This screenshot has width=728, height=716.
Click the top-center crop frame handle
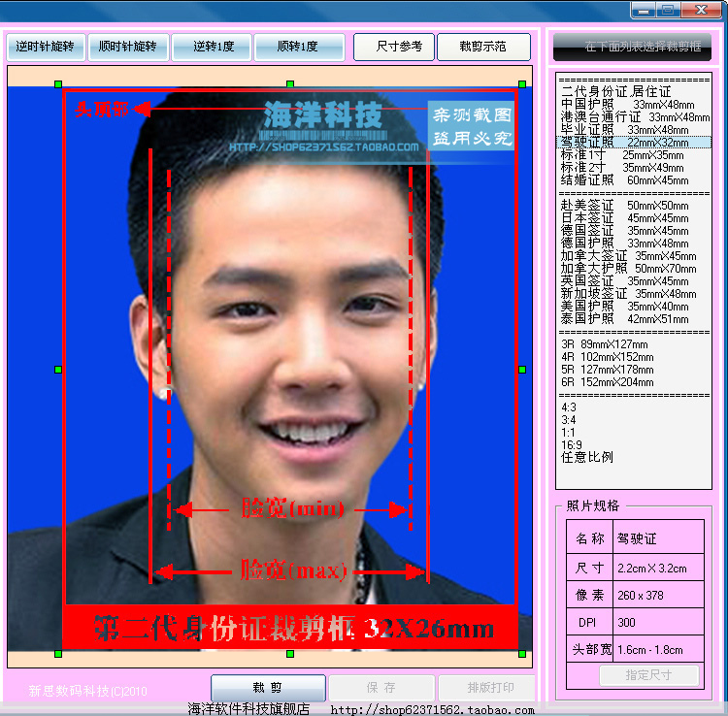290,84
